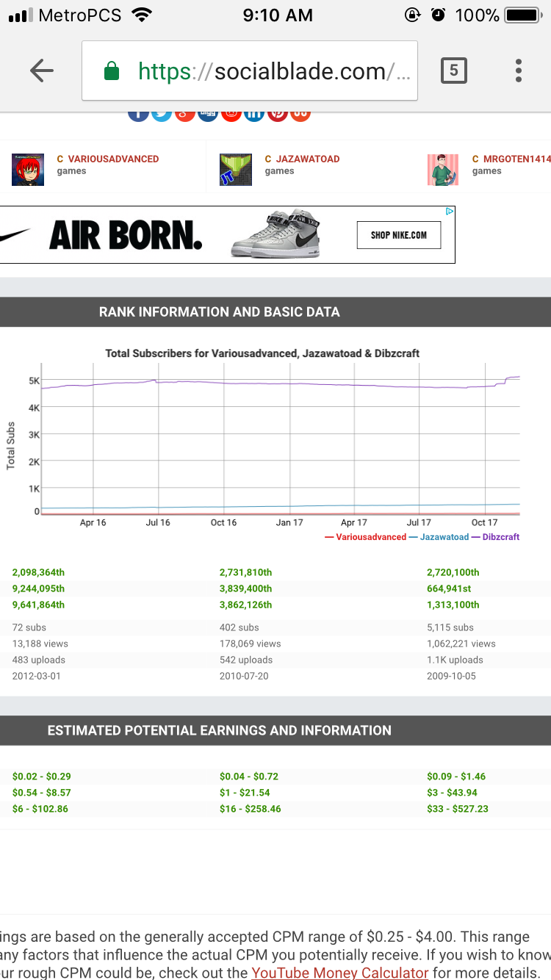
Task: Tap the socialblade.com address bar
Action: [250, 71]
